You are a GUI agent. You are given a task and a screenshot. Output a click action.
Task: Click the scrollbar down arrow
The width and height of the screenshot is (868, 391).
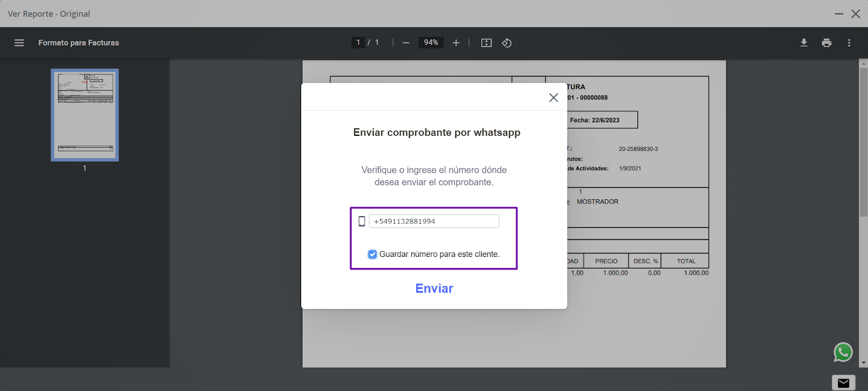[x=863, y=362]
